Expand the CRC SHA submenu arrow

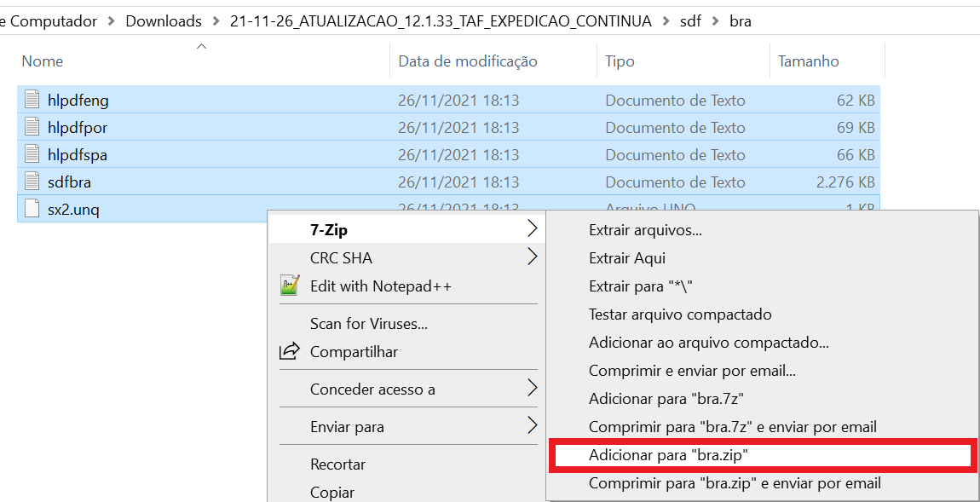[x=532, y=257]
